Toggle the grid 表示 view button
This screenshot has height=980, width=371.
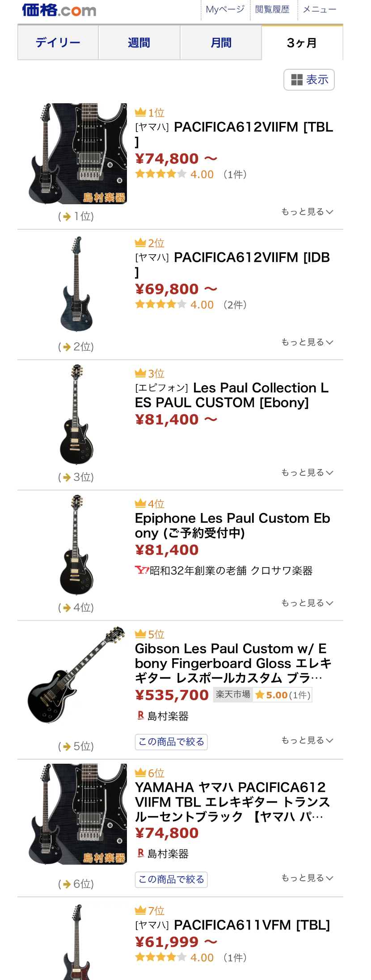coord(309,80)
